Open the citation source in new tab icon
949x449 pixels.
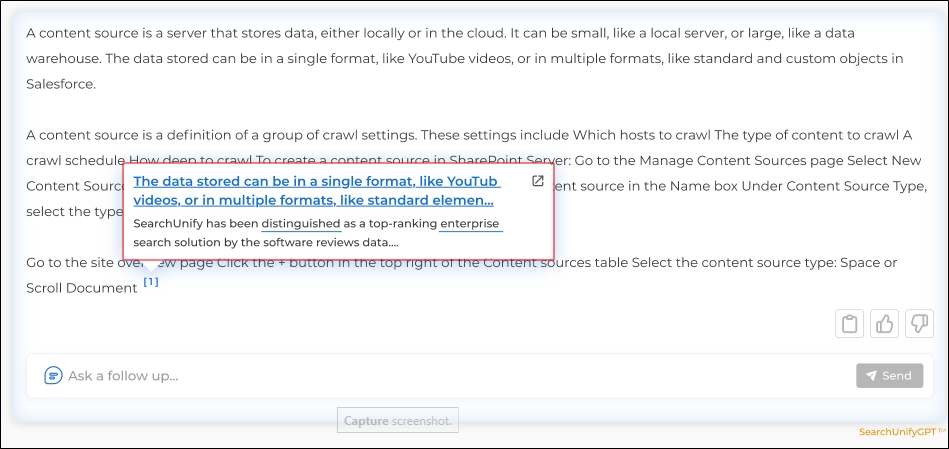click(537, 181)
